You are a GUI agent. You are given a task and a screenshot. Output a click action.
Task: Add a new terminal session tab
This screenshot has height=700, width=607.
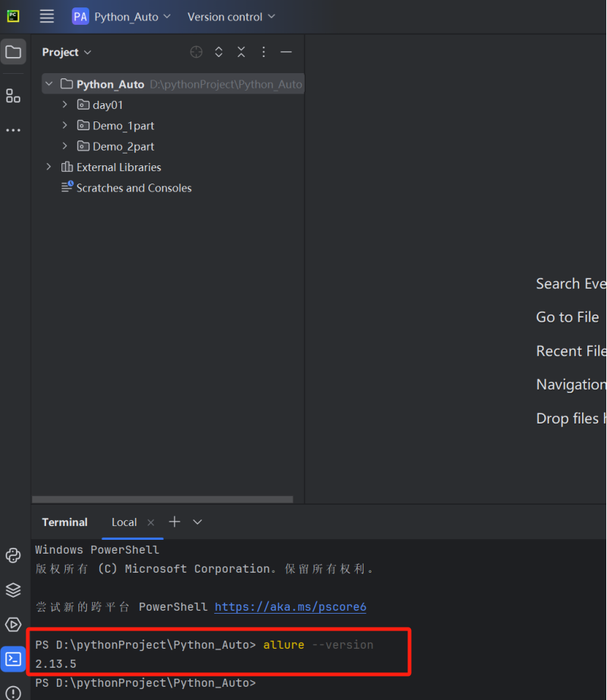pos(174,522)
